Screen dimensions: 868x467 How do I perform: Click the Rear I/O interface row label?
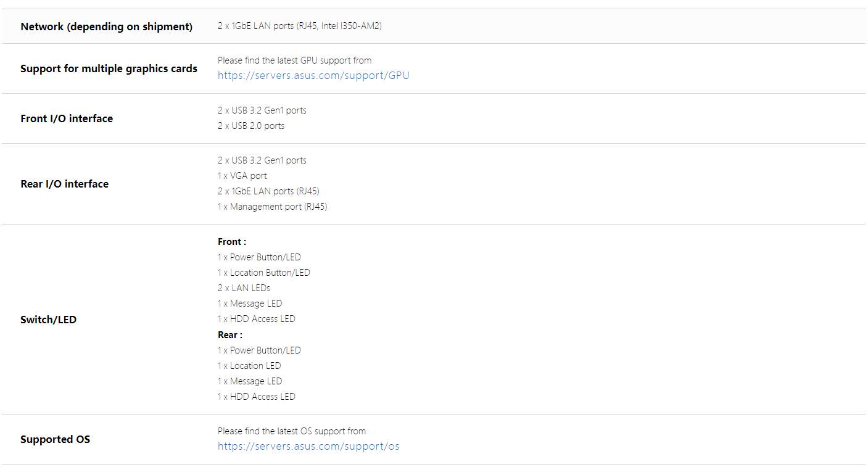coord(64,184)
